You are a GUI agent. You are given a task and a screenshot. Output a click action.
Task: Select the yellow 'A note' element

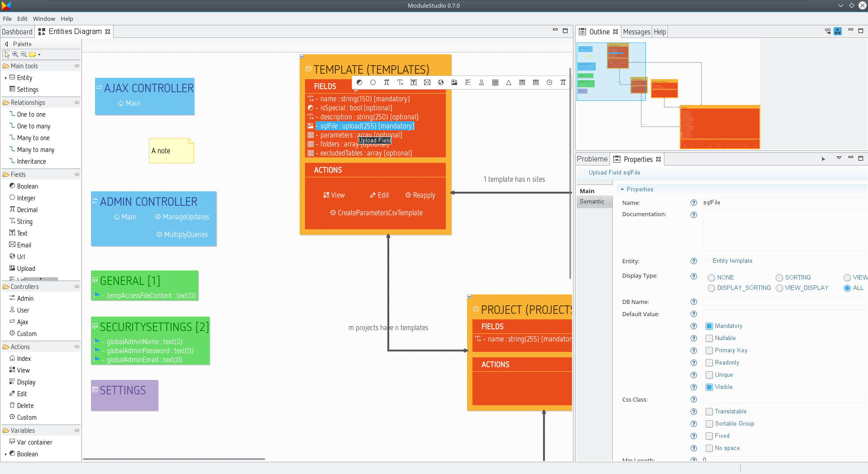click(x=172, y=151)
